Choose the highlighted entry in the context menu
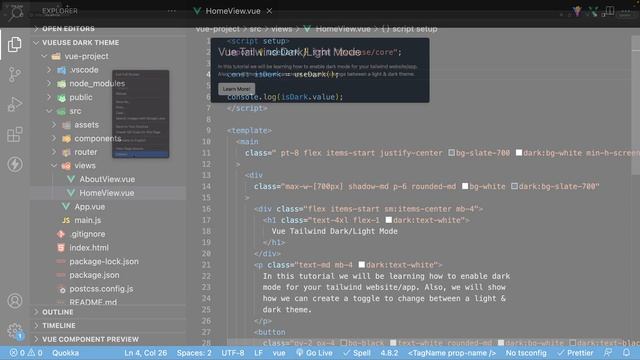Screen dimensions: 640x360 (x=140, y=154)
